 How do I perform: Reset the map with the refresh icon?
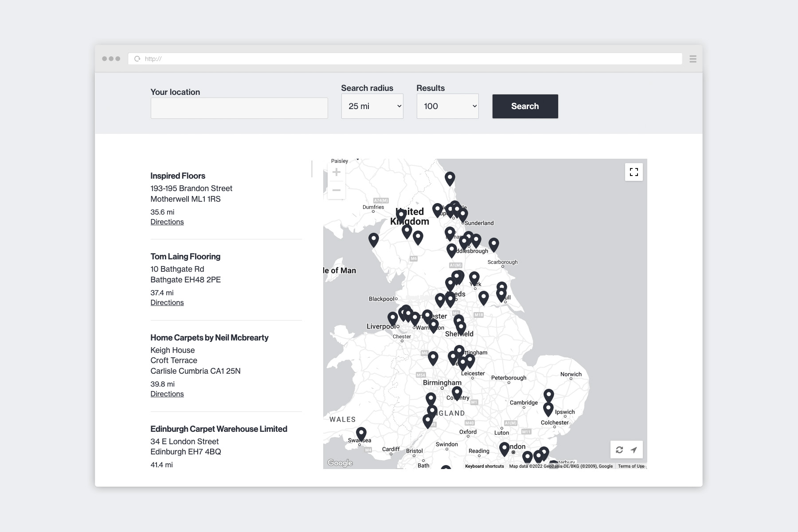click(619, 450)
